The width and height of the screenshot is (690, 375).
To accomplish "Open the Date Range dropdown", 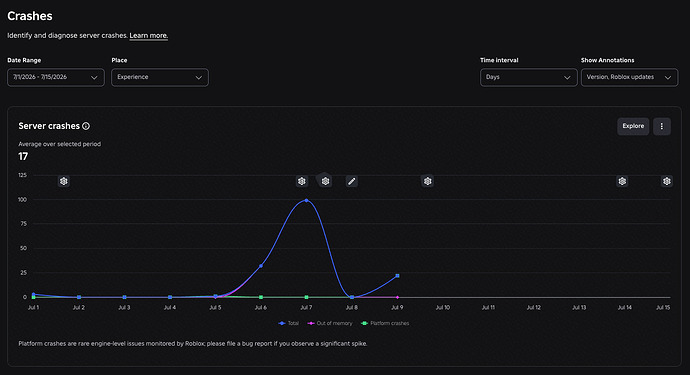I will point(56,77).
